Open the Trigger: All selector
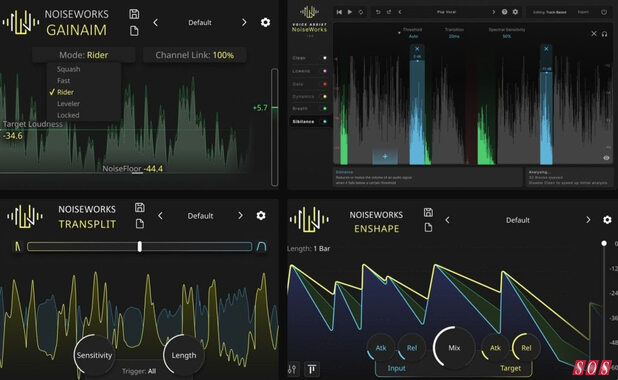The image size is (618, 380). coord(139,371)
